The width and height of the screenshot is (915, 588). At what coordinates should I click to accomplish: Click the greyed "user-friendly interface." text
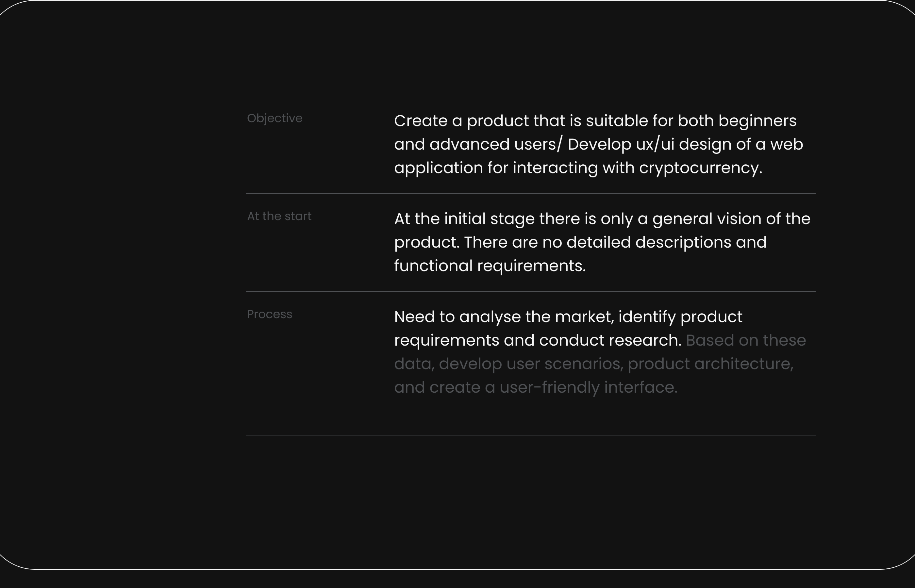[x=588, y=387]
